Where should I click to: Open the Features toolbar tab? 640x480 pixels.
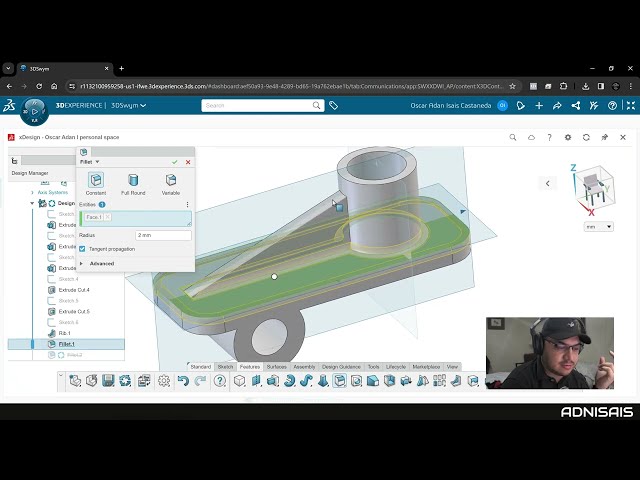[250, 367]
